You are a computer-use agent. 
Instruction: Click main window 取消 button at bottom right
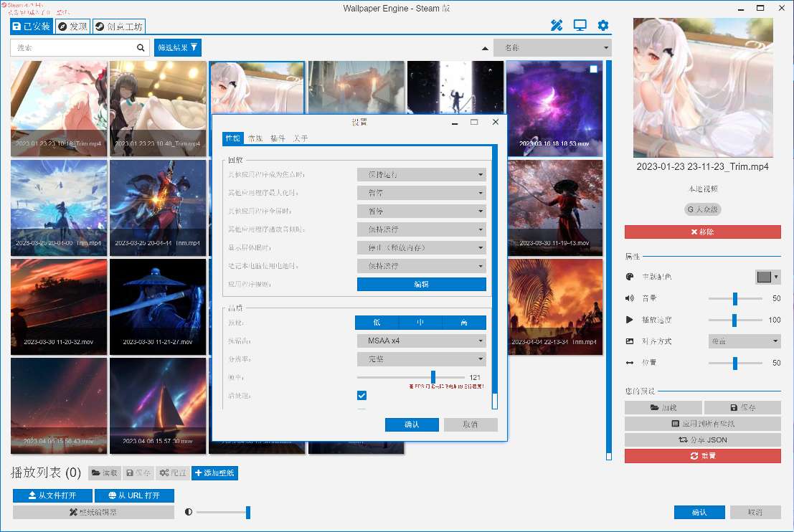pyautogui.click(x=755, y=512)
